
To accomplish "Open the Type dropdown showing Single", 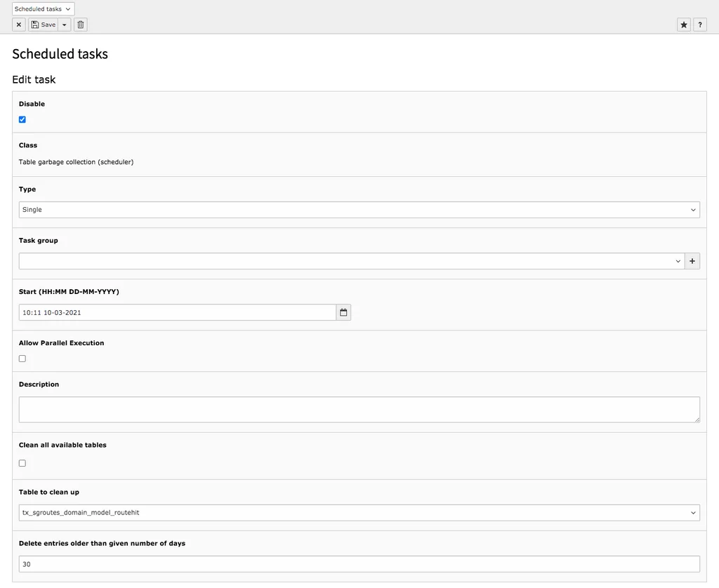I will (x=359, y=209).
